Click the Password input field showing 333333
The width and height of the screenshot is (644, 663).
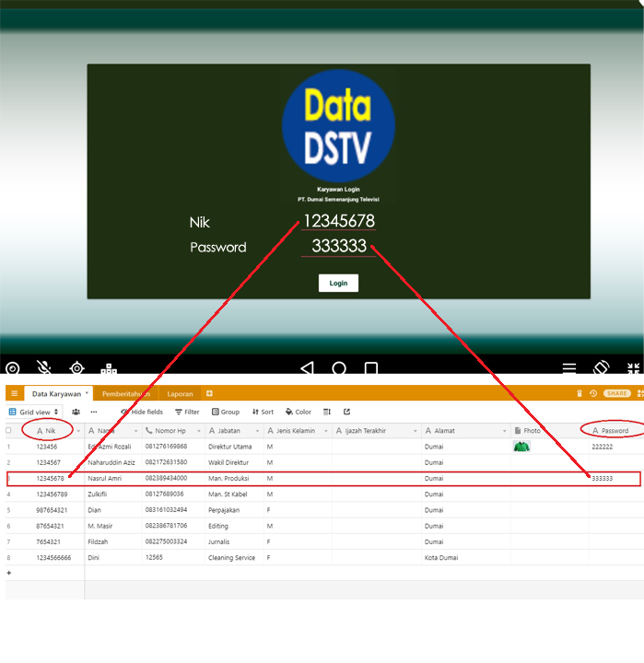click(338, 246)
